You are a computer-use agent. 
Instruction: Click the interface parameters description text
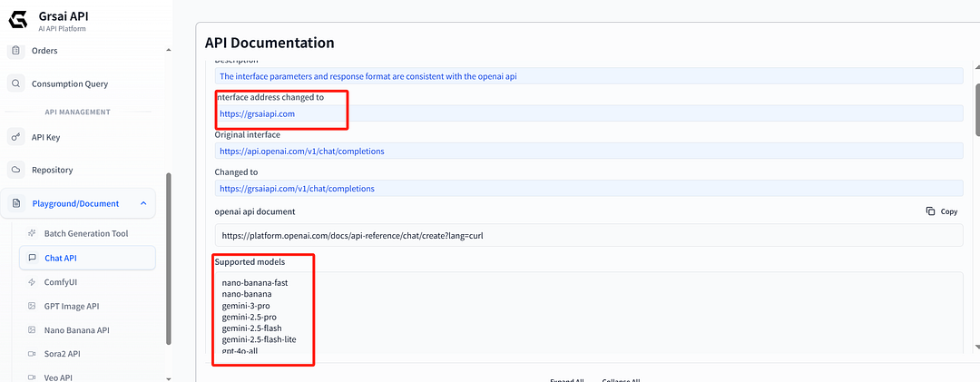[x=368, y=76]
